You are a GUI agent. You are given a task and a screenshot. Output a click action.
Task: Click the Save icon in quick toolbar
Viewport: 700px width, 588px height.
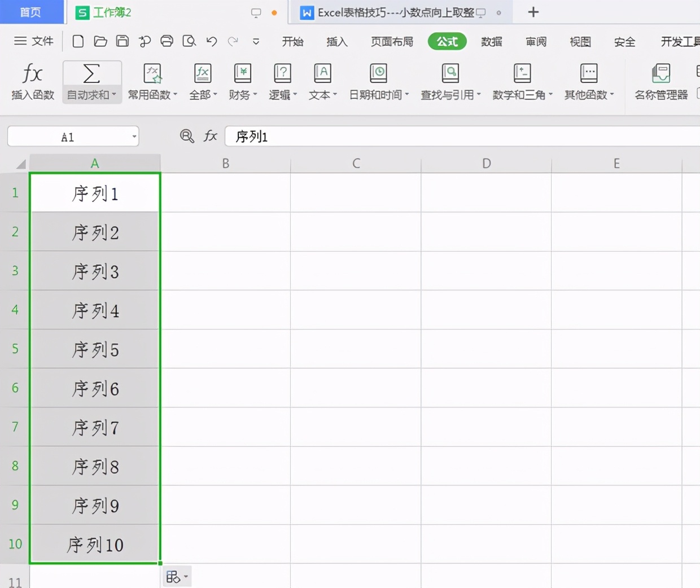[123, 41]
